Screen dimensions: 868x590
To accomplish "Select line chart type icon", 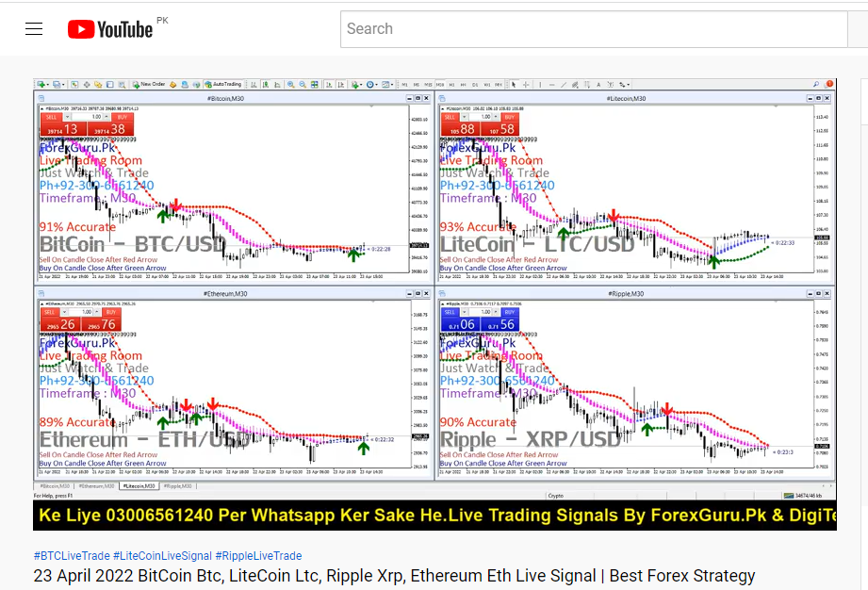I will (277, 85).
